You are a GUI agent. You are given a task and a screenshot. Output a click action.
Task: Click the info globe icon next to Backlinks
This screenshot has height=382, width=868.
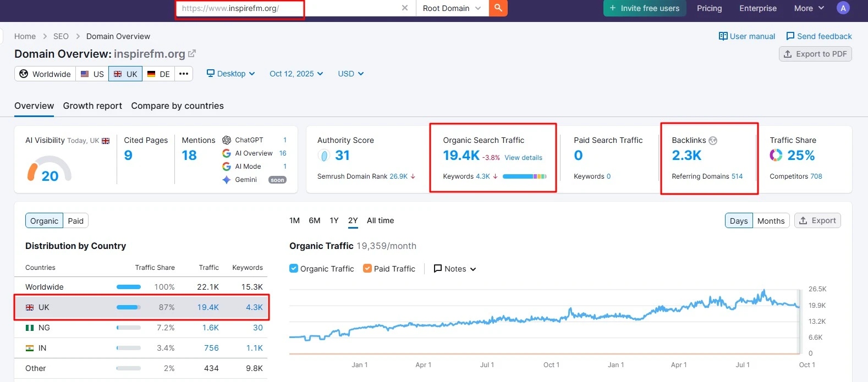coord(713,141)
